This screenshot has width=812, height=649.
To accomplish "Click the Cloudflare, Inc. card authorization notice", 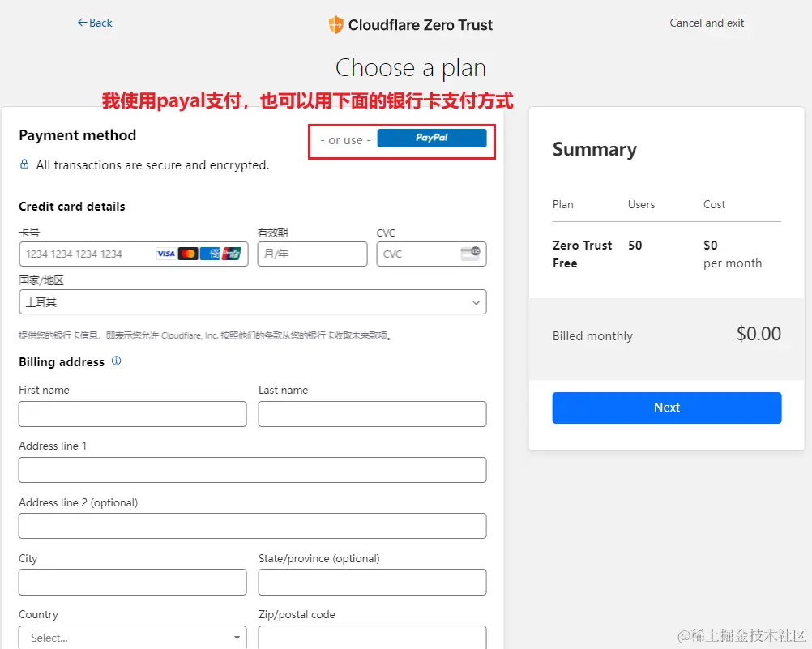I will (206, 335).
